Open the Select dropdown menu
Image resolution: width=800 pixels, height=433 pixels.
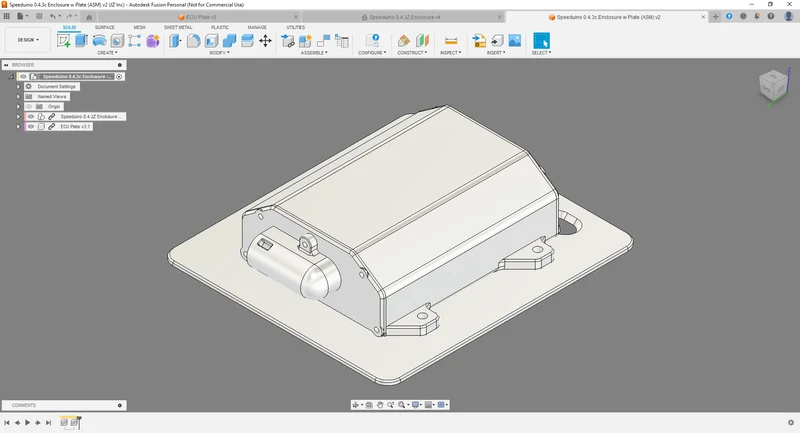541,53
